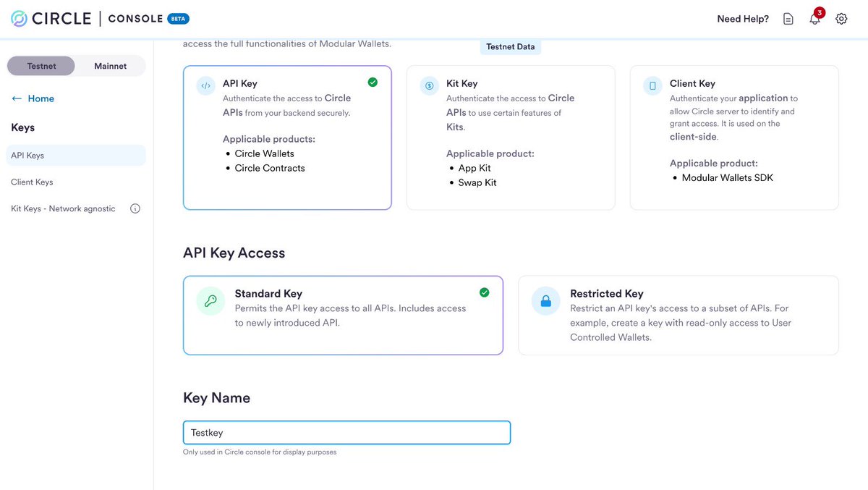Click the Client Key phone icon
868x490 pixels.
coord(653,85)
